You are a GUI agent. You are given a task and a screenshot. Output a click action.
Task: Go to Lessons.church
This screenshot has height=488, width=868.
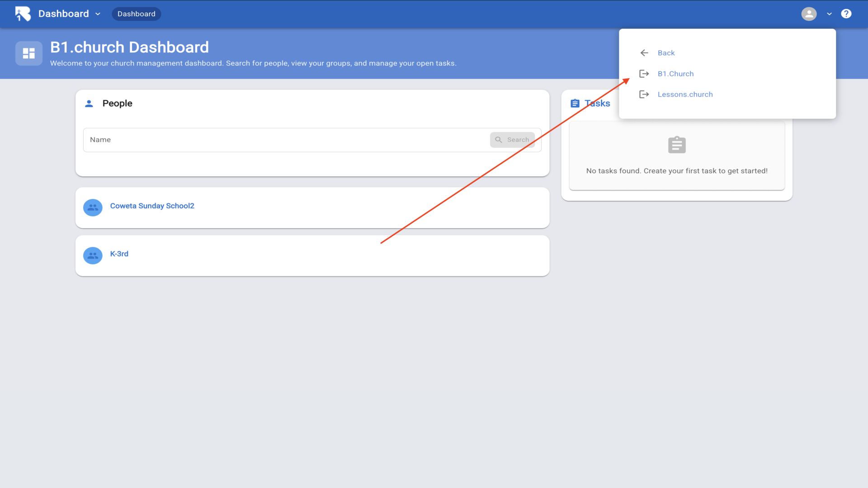pos(685,94)
